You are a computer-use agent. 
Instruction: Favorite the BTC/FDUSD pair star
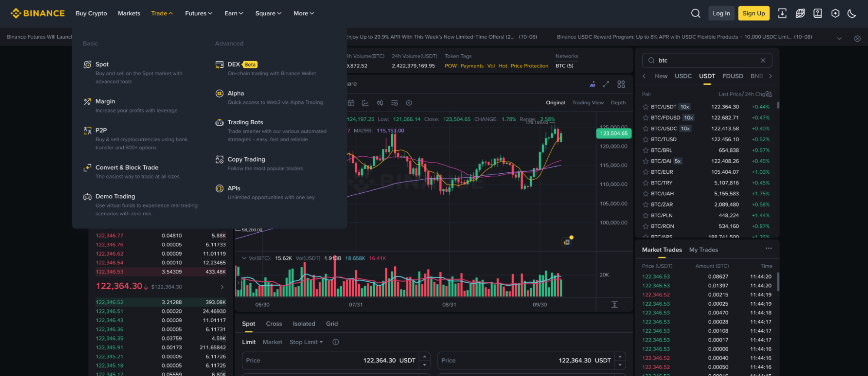pyautogui.click(x=646, y=118)
